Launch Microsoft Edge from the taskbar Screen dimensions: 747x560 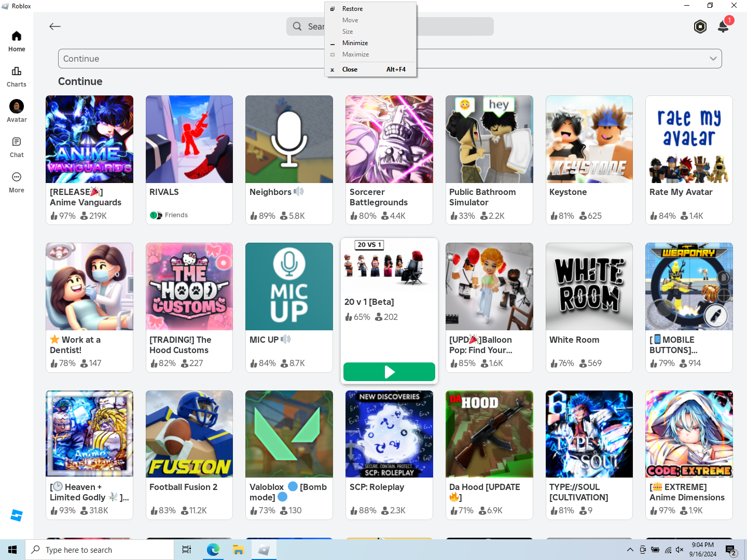(x=213, y=550)
